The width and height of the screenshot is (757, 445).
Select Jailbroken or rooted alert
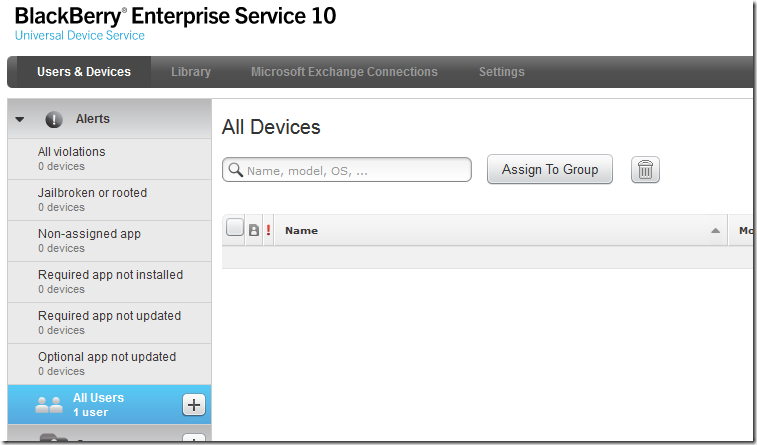(x=110, y=200)
